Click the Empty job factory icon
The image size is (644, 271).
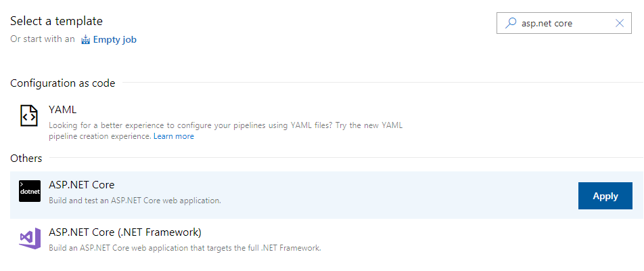click(85, 40)
